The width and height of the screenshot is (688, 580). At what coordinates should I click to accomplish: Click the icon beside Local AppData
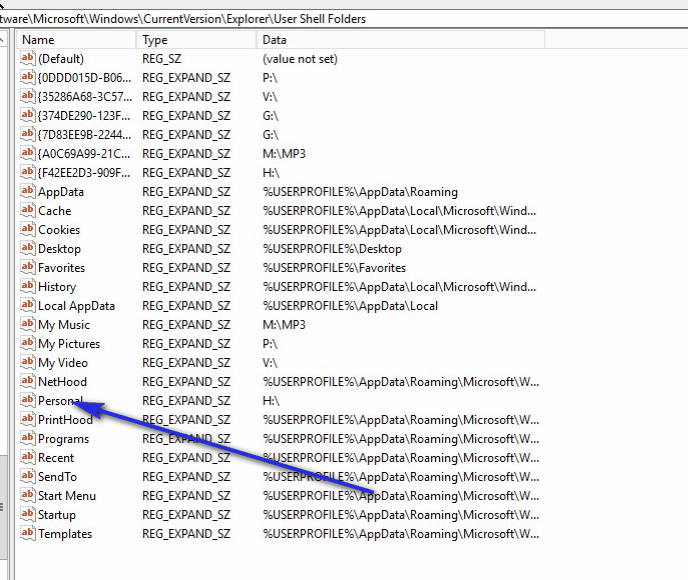click(x=28, y=305)
